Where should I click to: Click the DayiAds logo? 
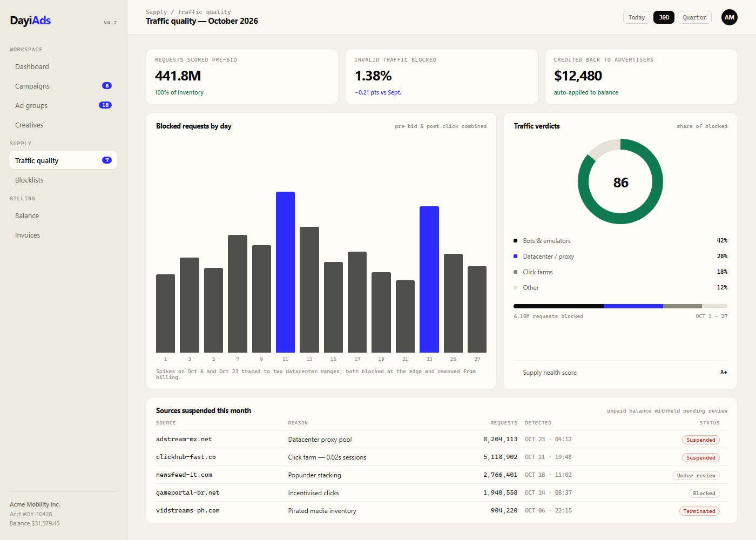point(30,21)
